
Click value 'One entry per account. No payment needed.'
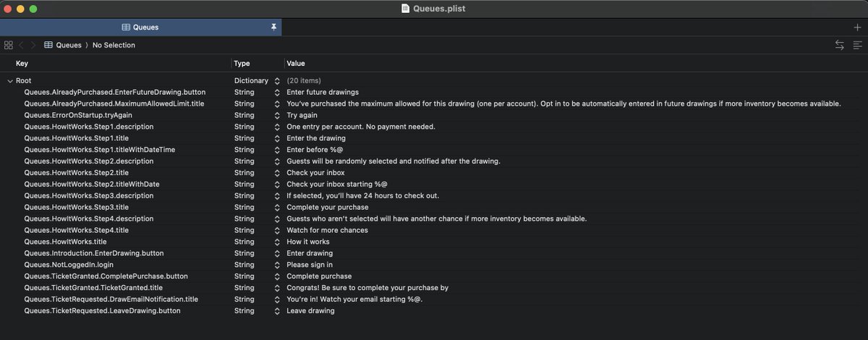[361, 127]
